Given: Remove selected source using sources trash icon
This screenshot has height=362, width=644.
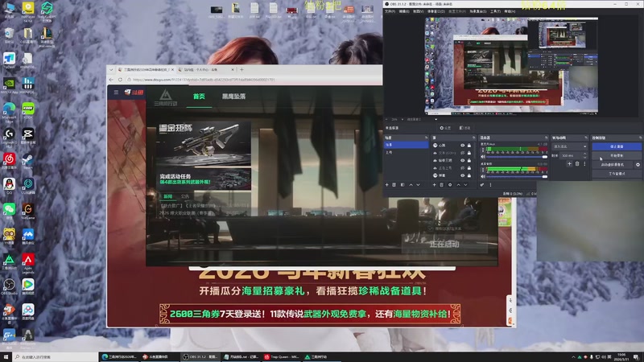Looking at the screenshot, I should click(441, 185).
